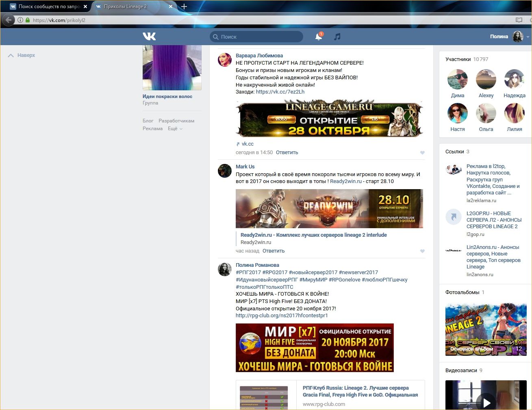Click L2GOP.RU link arrow icon
The height and width of the screenshot is (410, 532).
(454, 217)
